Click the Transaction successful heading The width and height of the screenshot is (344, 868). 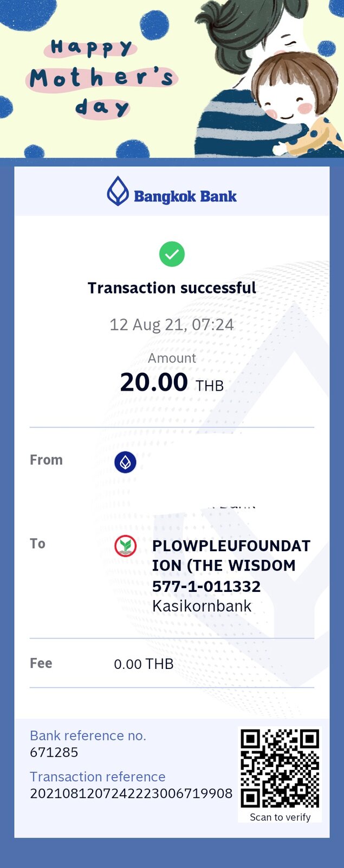172,288
